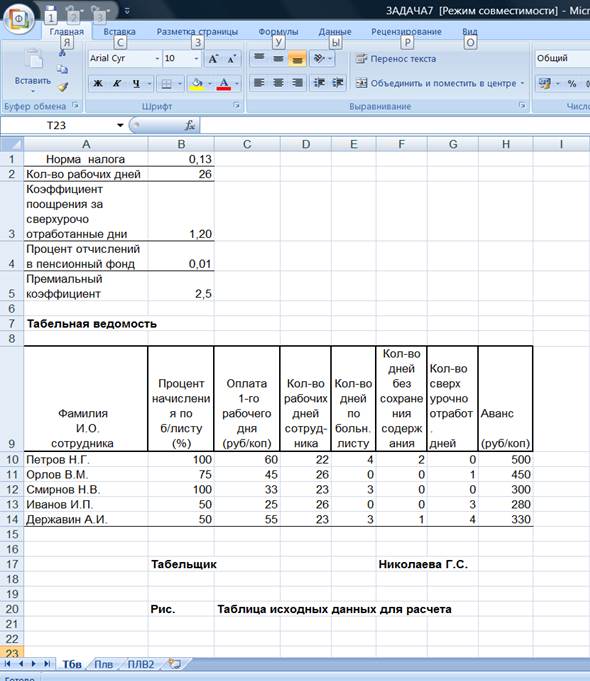Select row header 10

[12, 460]
